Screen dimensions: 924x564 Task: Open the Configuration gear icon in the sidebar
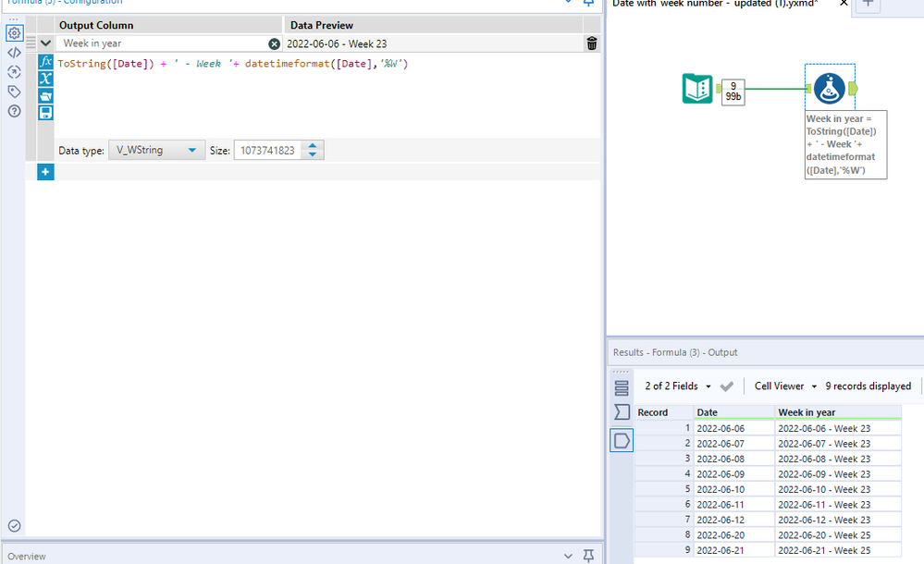pyautogui.click(x=13, y=32)
